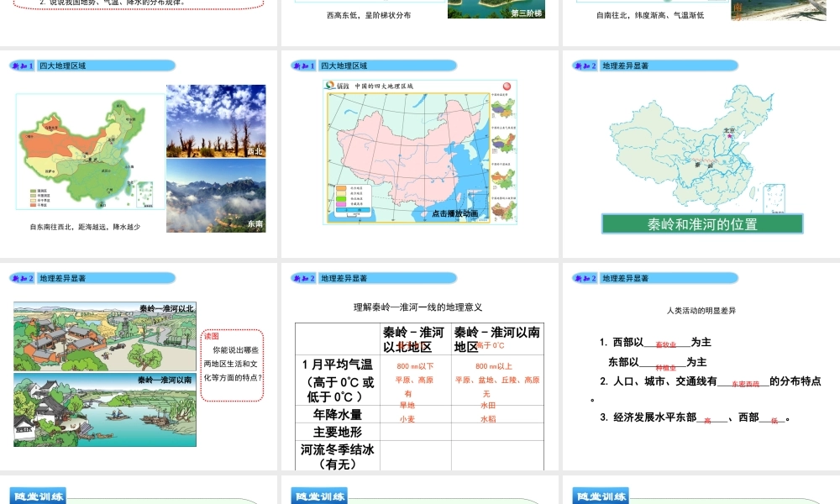Click the red 水稻 answer in the table
Image resolution: width=840 pixels, height=504 pixels.
point(488,419)
